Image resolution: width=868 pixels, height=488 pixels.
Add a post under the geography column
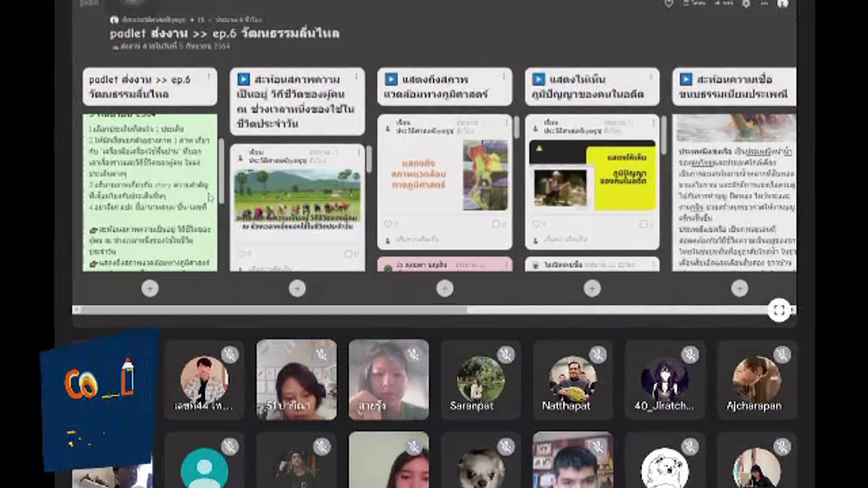click(445, 289)
